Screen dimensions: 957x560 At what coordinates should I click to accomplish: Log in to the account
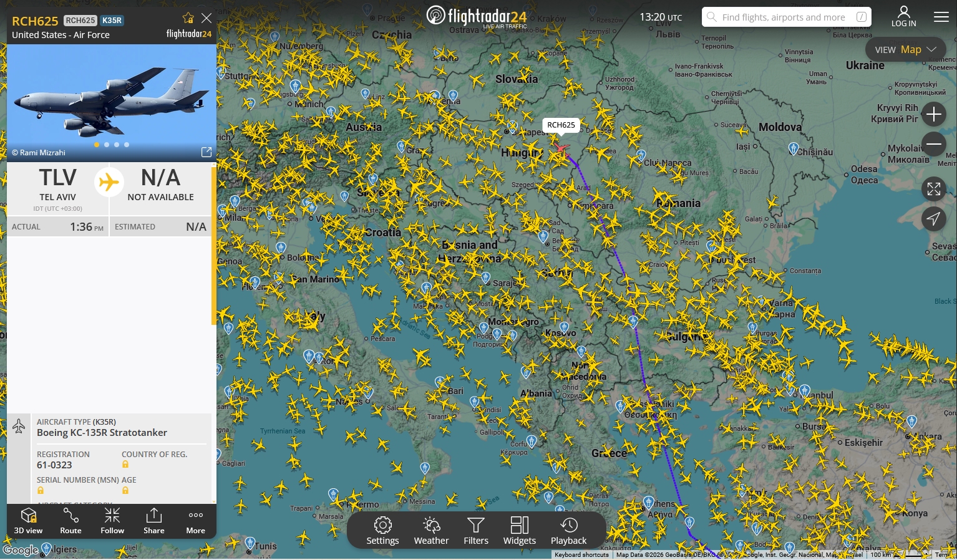tap(903, 16)
